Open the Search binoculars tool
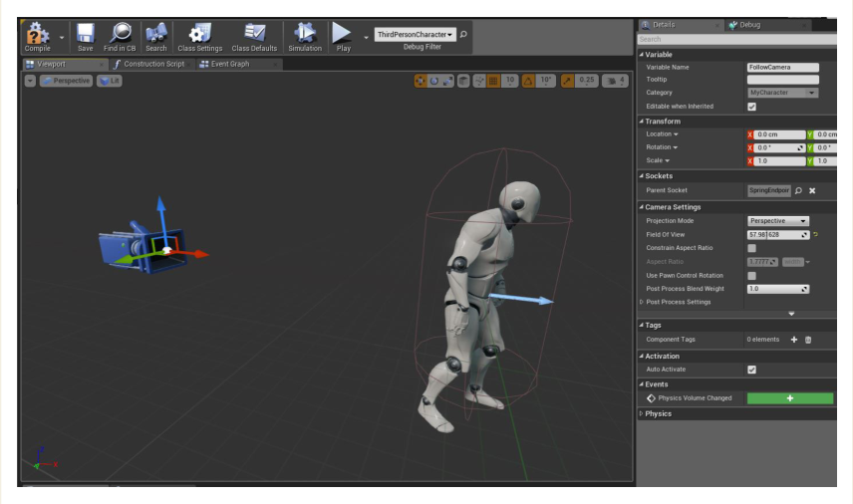 click(156, 37)
